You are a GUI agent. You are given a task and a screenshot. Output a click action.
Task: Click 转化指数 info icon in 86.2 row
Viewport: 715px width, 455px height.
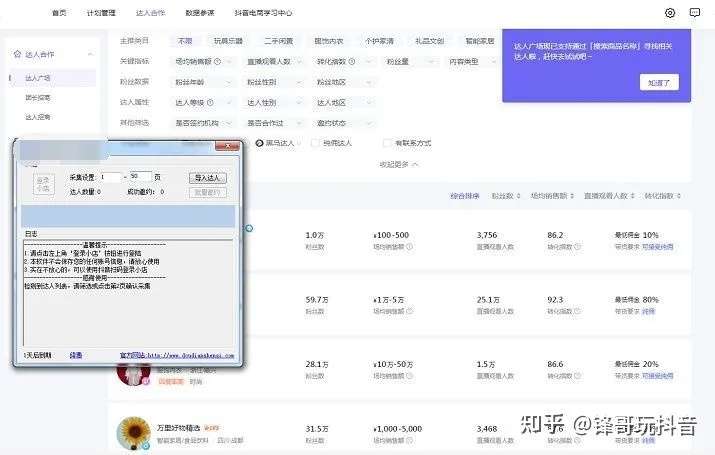(577, 247)
